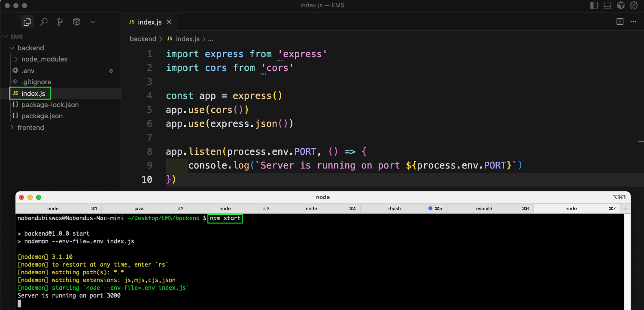Open the Source Control branch icon
This screenshot has height=310, width=644.
[60, 21]
